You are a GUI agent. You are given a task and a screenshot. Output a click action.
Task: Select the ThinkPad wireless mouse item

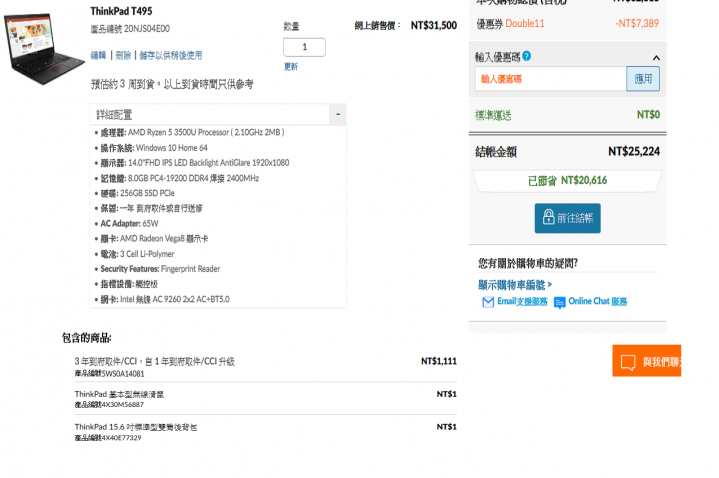(265, 399)
